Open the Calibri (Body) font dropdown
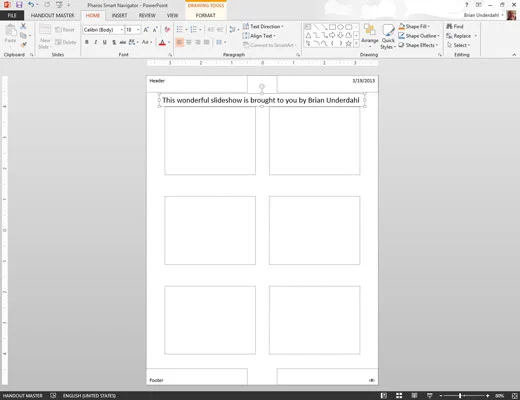 [122, 30]
